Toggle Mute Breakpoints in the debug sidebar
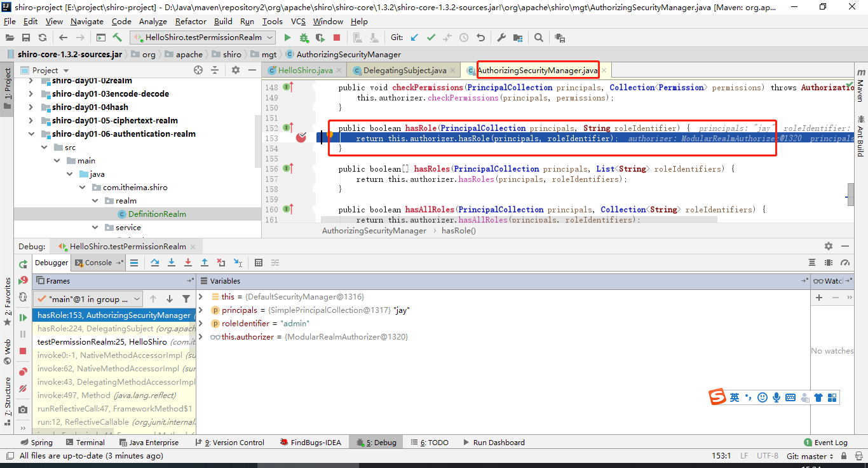The width and height of the screenshot is (868, 468). point(23,388)
